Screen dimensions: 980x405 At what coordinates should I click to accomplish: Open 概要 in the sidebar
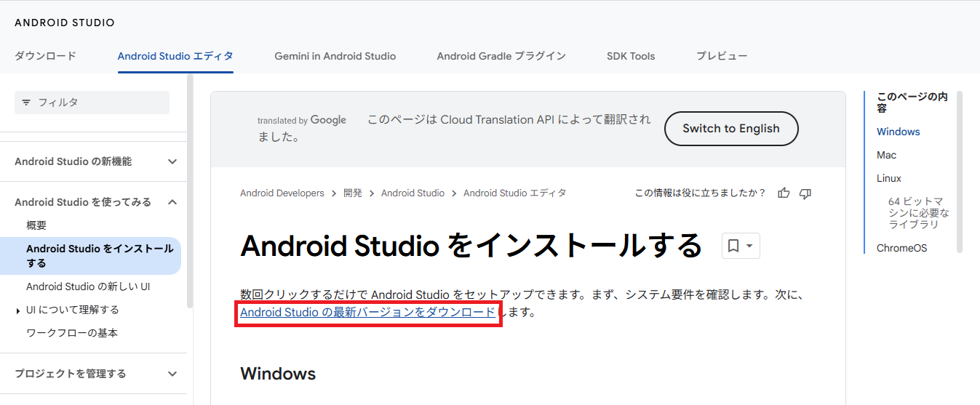(x=36, y=225)
